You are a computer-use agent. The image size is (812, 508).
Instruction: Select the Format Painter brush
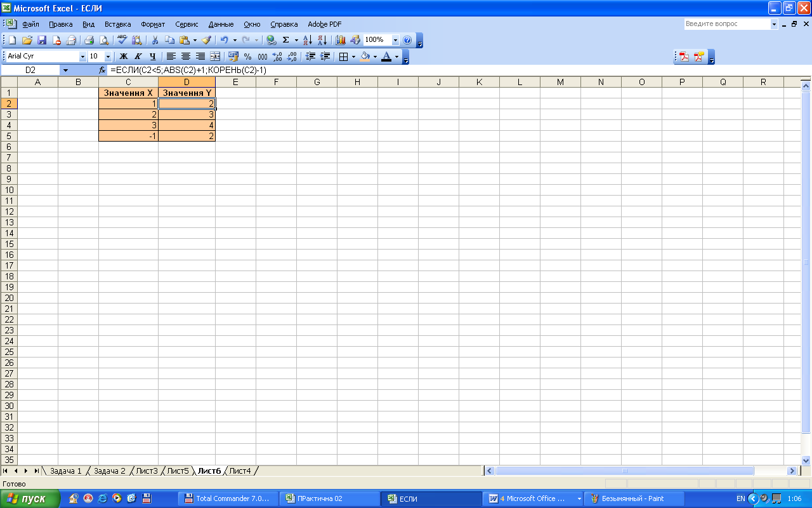(x=207, y=40)
